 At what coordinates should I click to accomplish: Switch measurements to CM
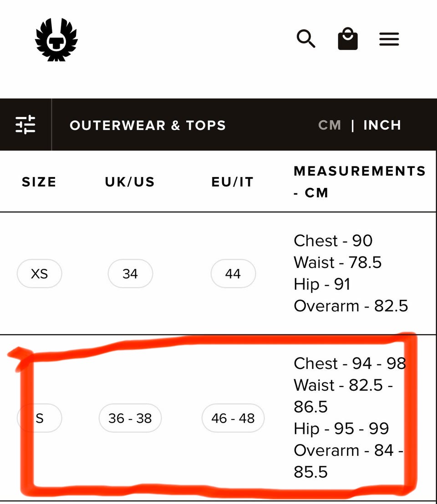tap(330, 125)
